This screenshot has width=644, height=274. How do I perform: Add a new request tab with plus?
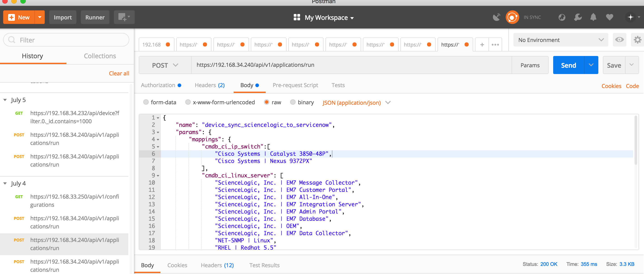coord(482,45)
